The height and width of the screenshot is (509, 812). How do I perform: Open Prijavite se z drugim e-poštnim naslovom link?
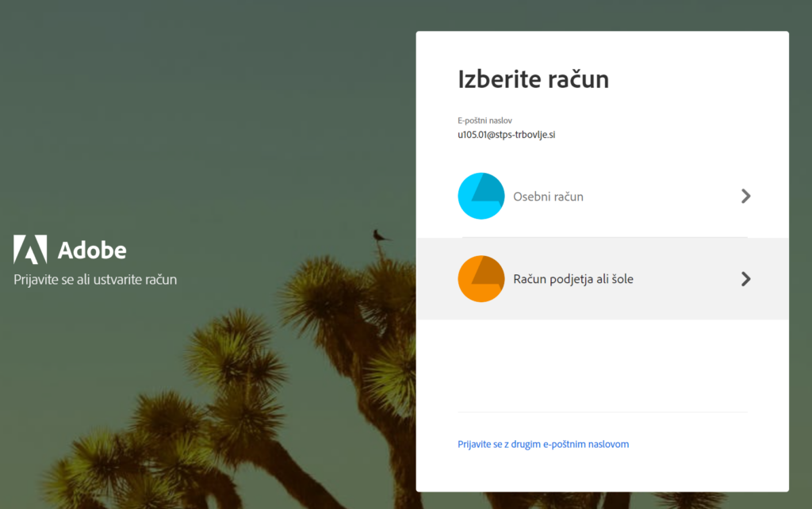(x=543, y=444)
